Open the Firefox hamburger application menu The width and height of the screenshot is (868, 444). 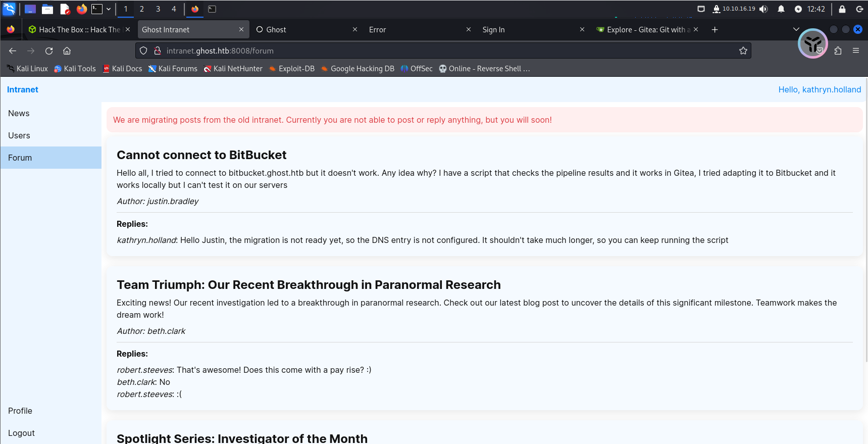[x=855, y=51]
